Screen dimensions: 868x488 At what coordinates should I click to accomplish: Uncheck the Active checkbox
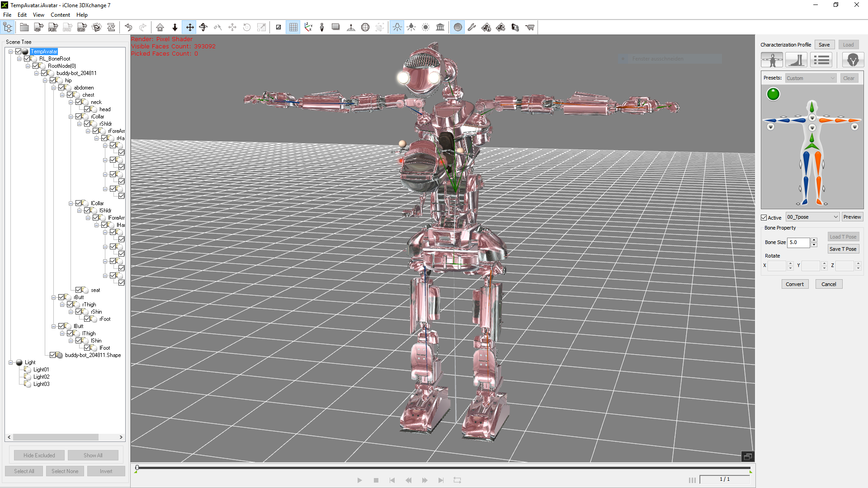pos(764,218)
